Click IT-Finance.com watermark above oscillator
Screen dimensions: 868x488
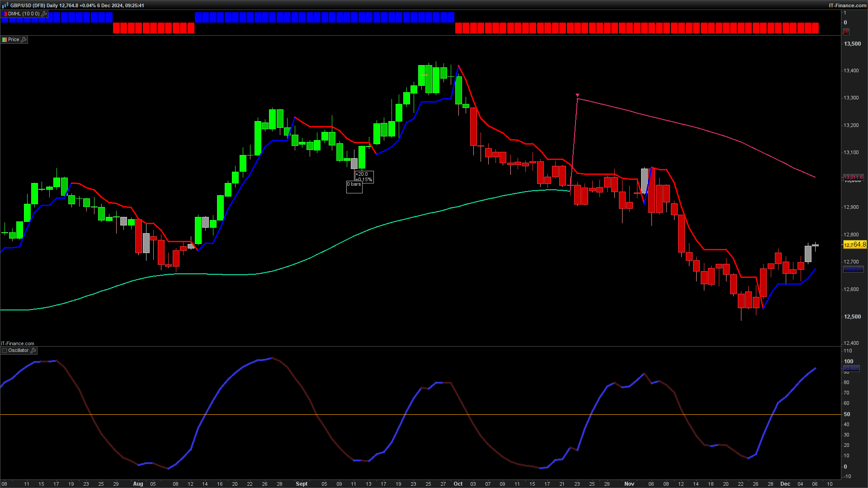(x=18, y=343)
